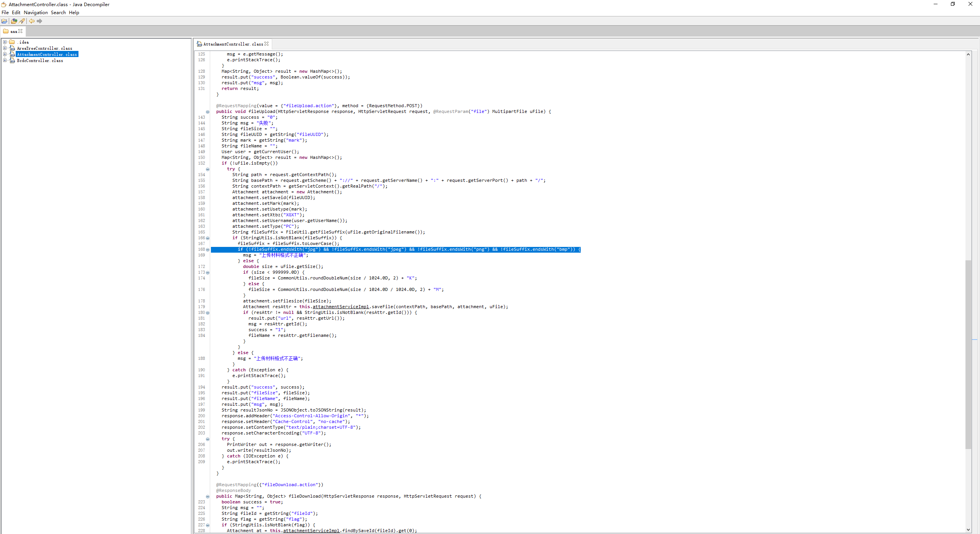980x534 pixels.
Task: Close the Java Decompiler window
Action: coord(970,4)
